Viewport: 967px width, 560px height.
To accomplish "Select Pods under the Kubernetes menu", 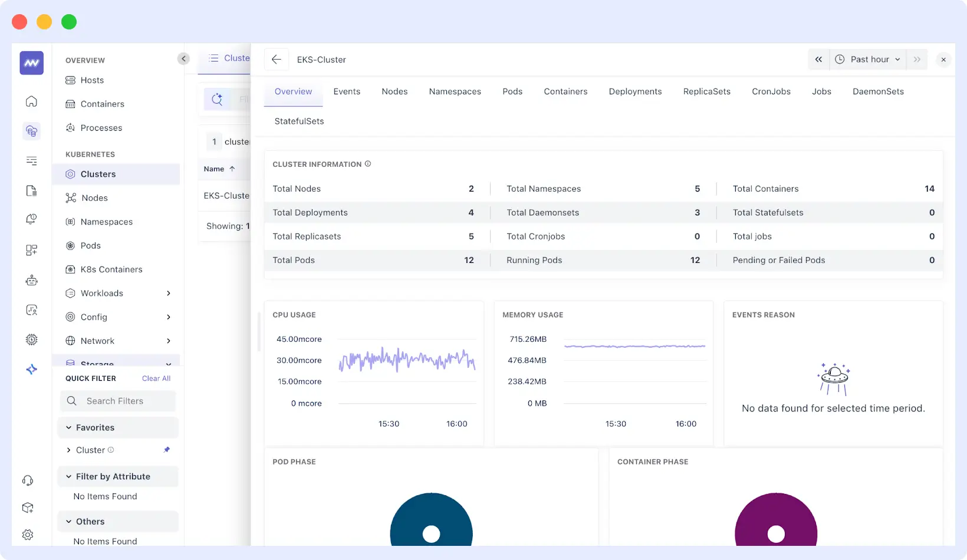I will point(90,245).
